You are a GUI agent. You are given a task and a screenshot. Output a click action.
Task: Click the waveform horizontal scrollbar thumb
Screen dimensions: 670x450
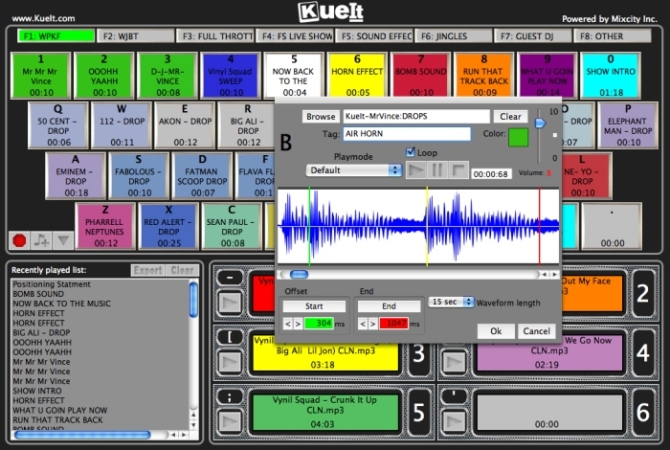tap(299, 274)
